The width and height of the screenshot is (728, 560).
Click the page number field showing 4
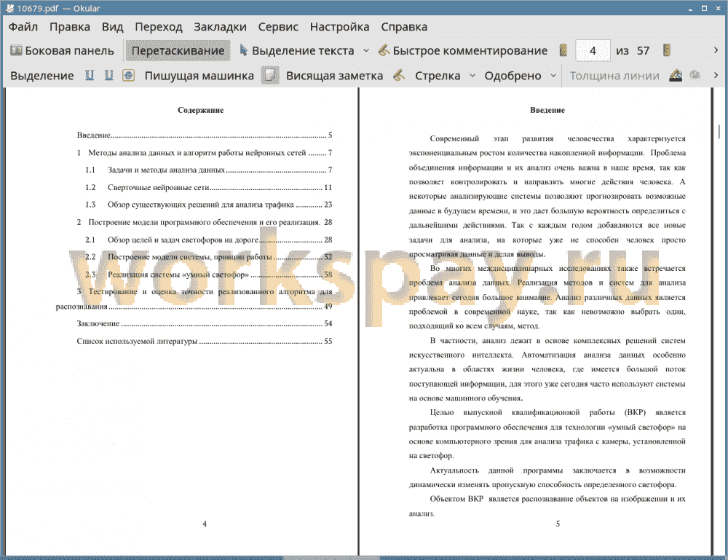(593, 51)
